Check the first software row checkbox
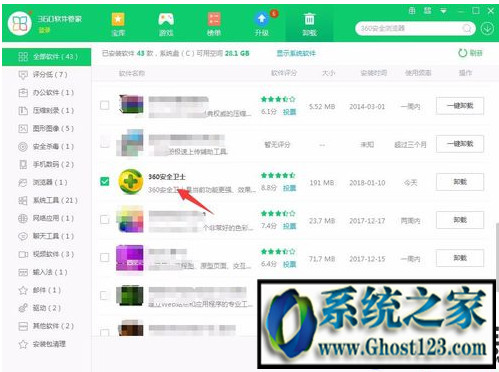The width and height of the screenshot is (499, 372). coord(105,105)
